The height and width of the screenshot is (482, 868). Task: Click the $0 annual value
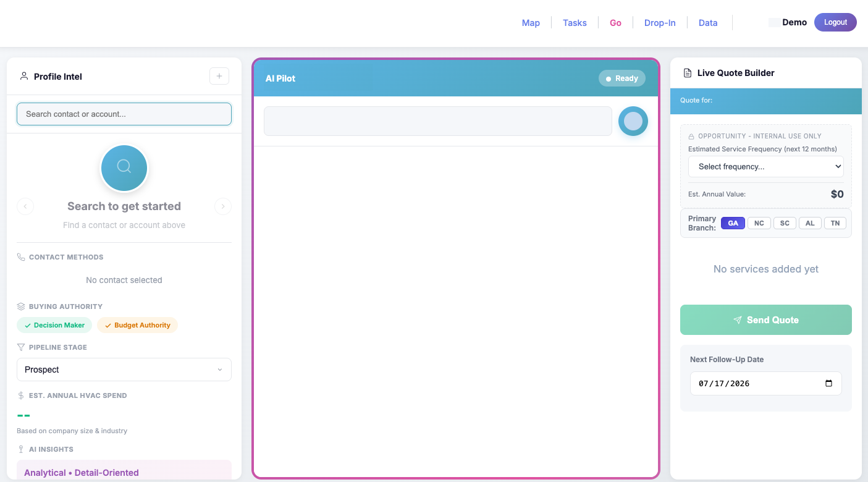coord(837,194)
